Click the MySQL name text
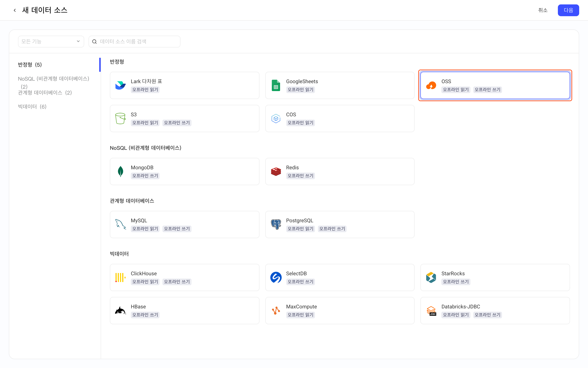588x368 pixels. coord(139,220)
